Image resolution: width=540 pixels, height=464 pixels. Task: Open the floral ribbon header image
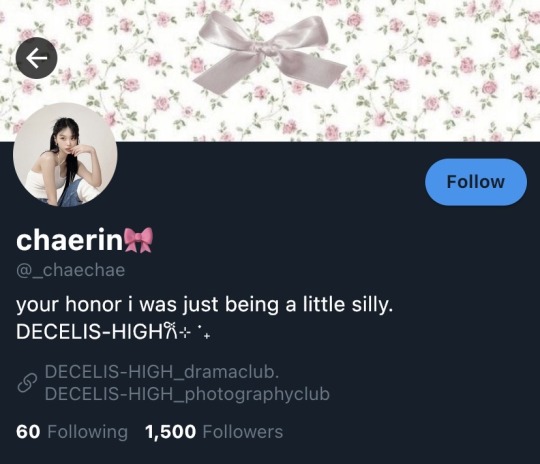270,71
